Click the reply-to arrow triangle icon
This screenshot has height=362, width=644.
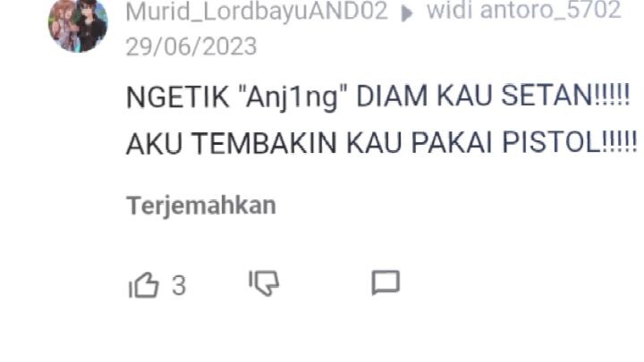click(x=406, y=13)
